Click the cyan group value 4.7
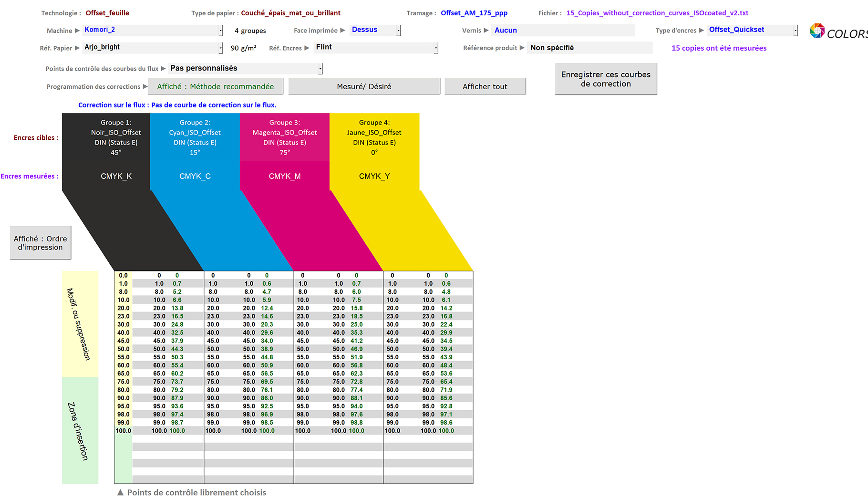This screenshot has width=868, height=498. [267, 292]
